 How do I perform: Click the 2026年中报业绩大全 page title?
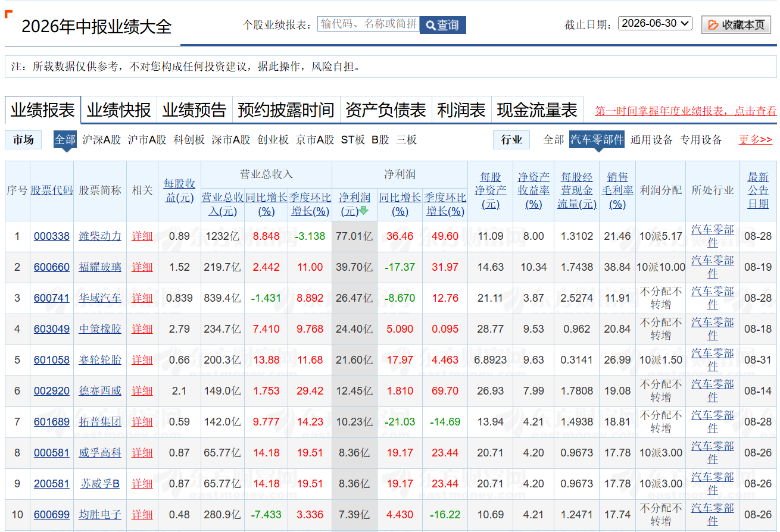96,27
